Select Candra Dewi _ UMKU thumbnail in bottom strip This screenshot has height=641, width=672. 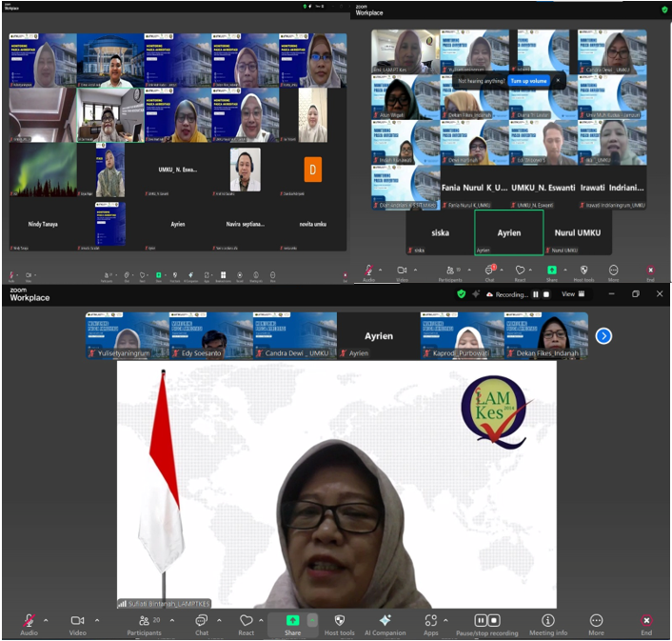pyautogui.click(x=295, y=335)
